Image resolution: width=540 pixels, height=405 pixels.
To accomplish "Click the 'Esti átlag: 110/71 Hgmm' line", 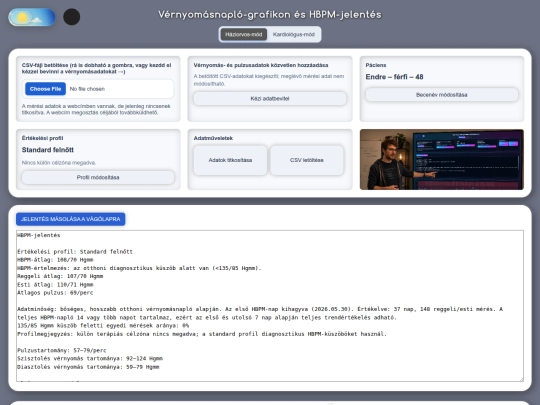I will pyautogui.click(x=55, y=284).
